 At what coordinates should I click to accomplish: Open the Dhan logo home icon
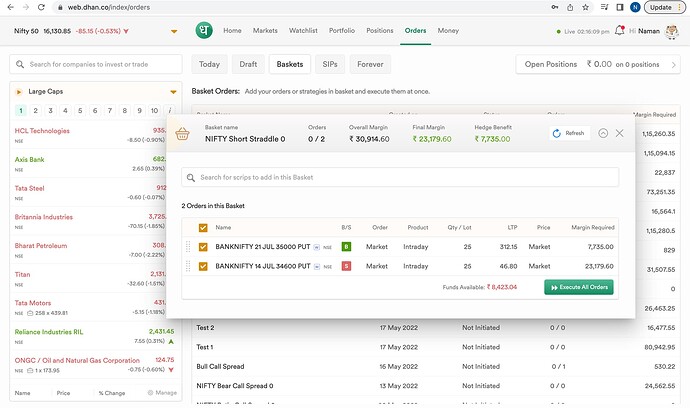[204, 30]
